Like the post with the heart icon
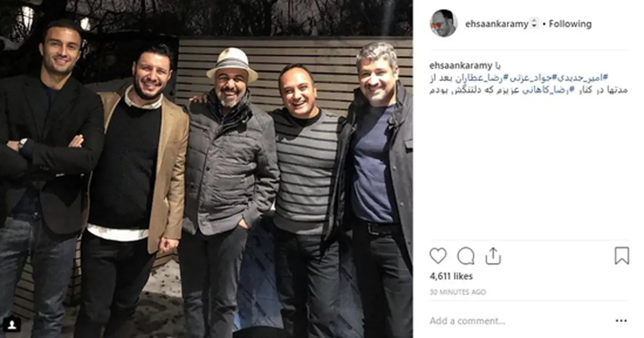 (x=438, y=255)
